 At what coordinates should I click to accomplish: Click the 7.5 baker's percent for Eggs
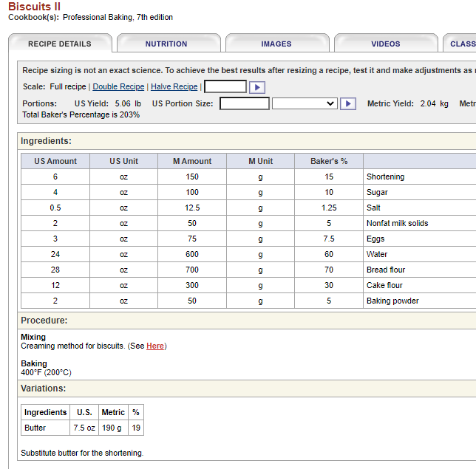[329, 239]
